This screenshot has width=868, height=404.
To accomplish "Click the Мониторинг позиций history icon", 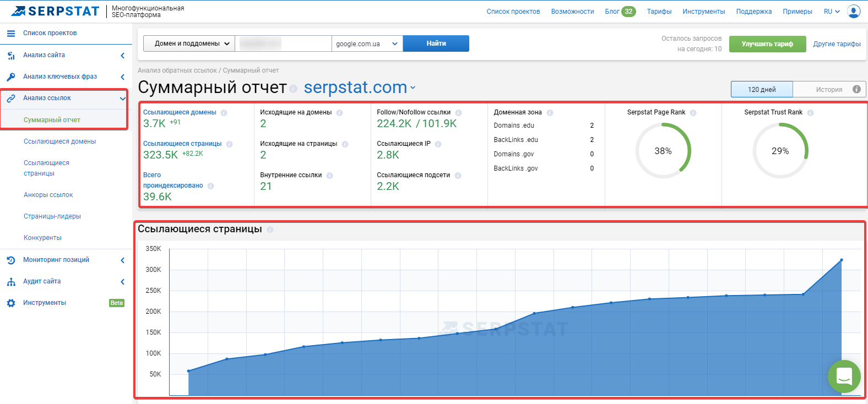I will tap(11, 260).
